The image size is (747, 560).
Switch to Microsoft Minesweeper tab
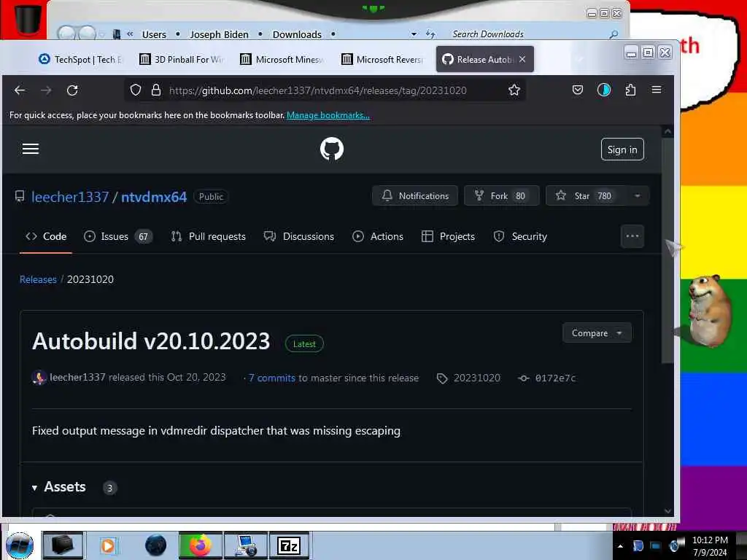pos(282,60)
